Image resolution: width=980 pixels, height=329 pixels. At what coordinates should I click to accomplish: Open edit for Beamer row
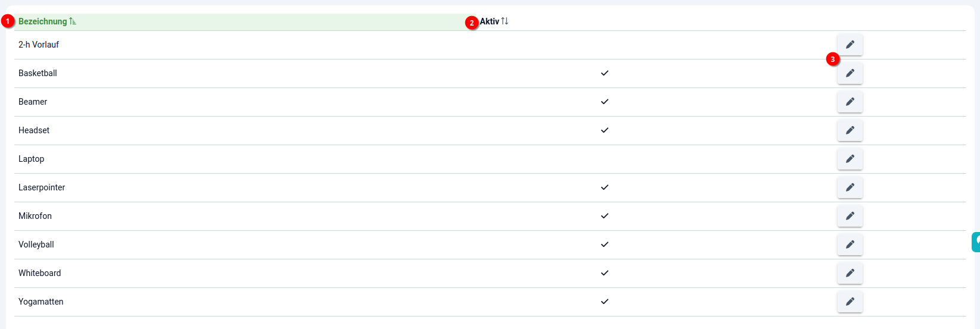[x=850, y=102]
